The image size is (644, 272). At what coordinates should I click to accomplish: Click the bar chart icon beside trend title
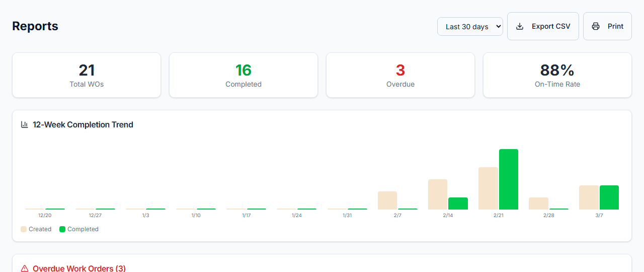25,124
